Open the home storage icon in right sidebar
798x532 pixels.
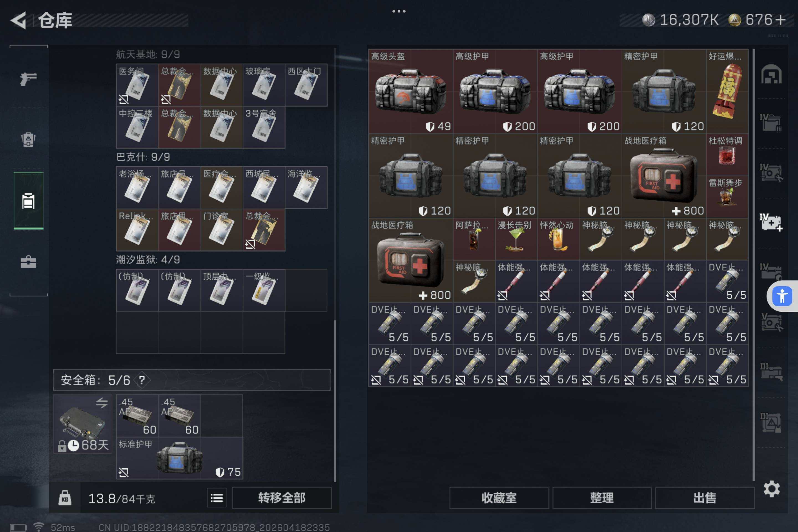771,74
